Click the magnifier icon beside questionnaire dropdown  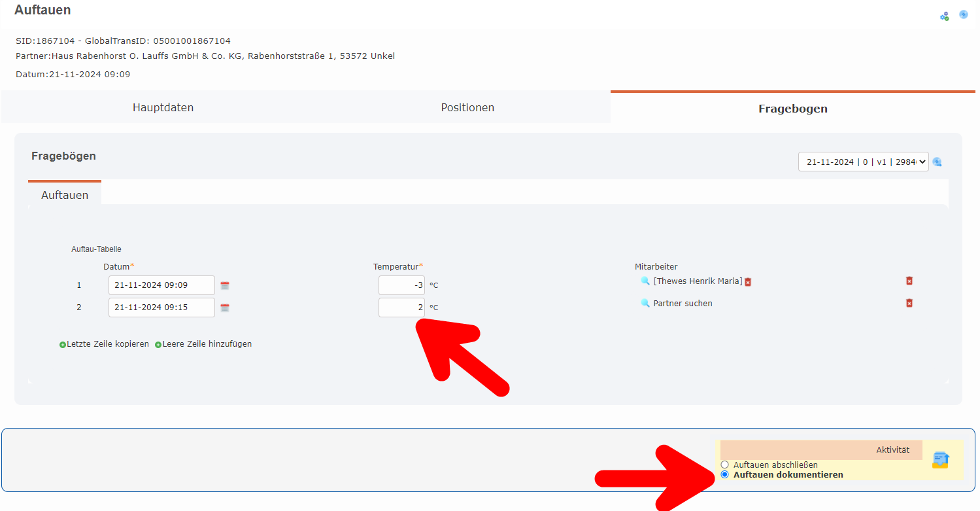(938, 162)
